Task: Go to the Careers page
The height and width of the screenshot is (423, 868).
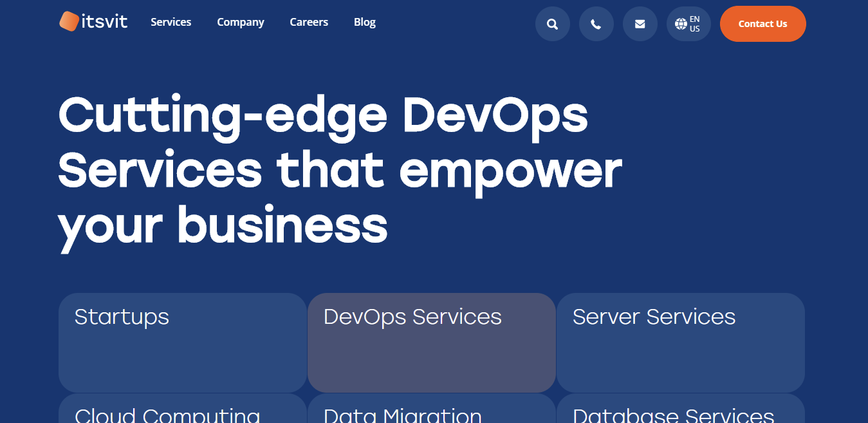Action: click(309, 22)
